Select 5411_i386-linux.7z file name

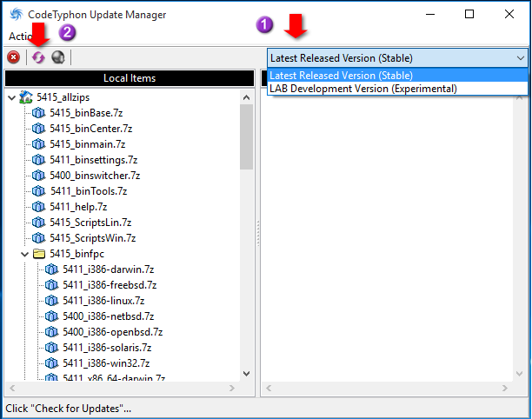pyautogui.click(x=103, y=301)
